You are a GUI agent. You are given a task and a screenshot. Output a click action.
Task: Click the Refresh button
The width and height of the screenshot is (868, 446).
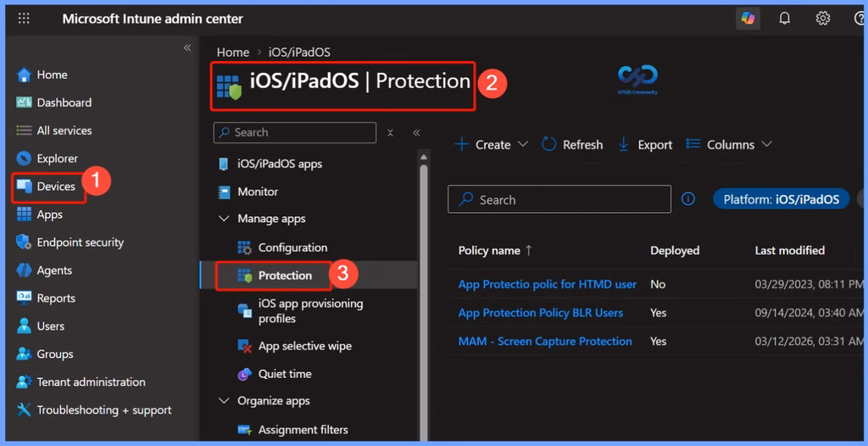(x=572, y=145)
